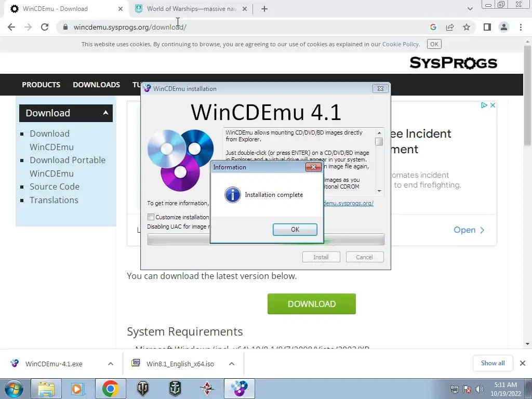Open options for Win8.1_English_x64.iso download
The width and height of the screenshot is (532, 399).
pyautogui.click(x=232, y=364)
